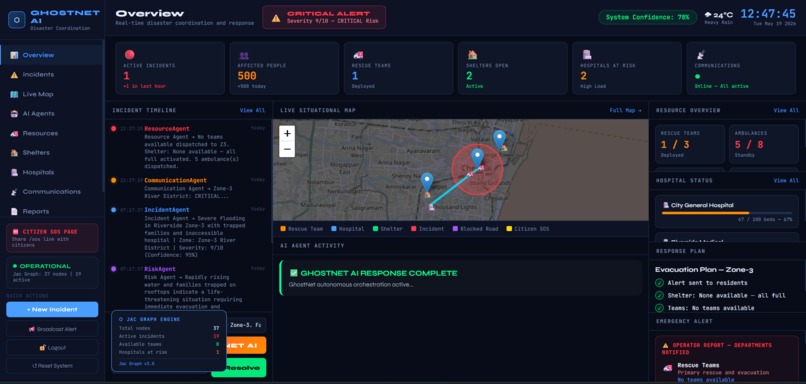This screenshot has width=806, height=384.
Task: Open the Full Map link
Action: tap(626, 111)
